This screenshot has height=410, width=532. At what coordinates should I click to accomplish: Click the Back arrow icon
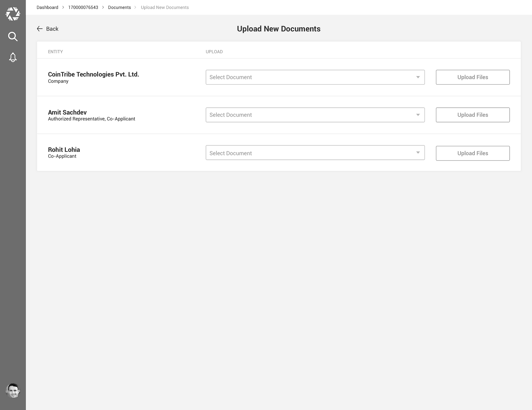click(x=40, y=29)
